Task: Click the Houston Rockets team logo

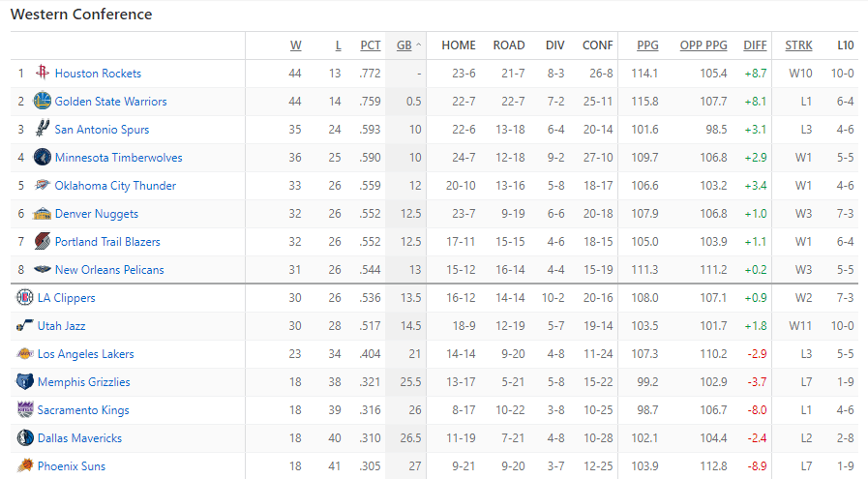Action: pyautogui.click(x=42, y=73)
